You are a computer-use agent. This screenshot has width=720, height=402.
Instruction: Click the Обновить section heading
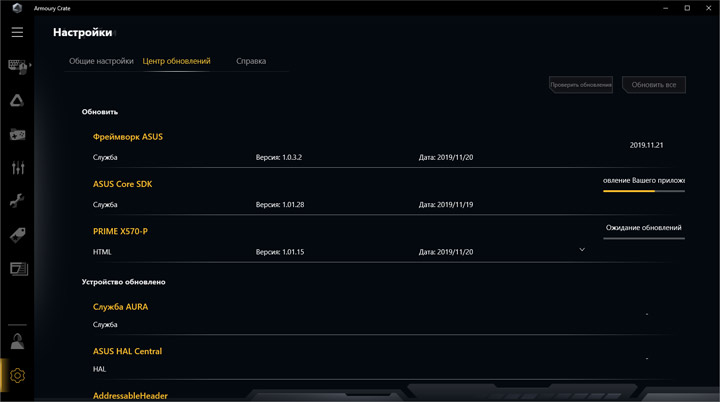100,112
